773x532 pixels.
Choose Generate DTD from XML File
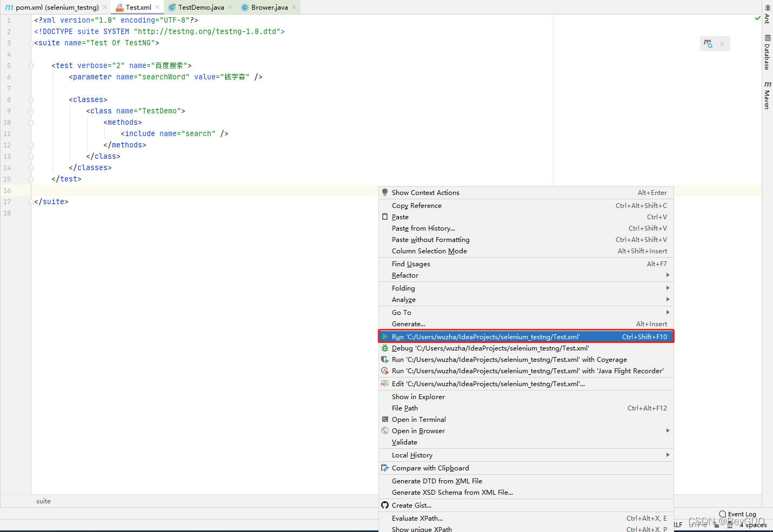pos(526,481)
